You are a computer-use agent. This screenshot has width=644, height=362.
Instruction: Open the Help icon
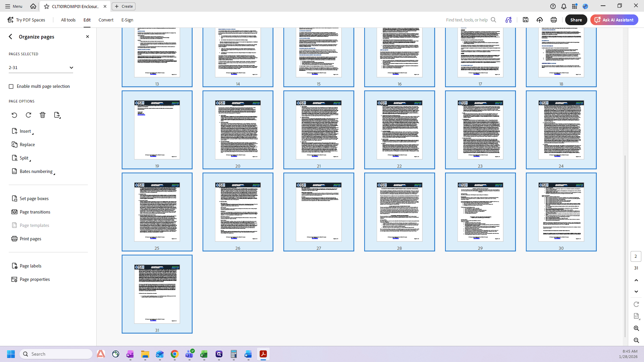click(553, 6)
